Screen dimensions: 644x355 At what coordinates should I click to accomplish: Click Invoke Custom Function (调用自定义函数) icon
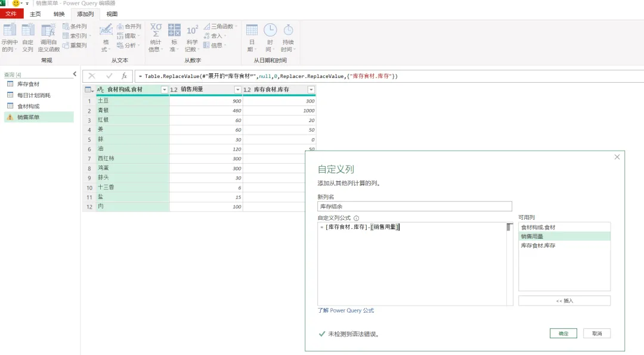tap(48, 30)
